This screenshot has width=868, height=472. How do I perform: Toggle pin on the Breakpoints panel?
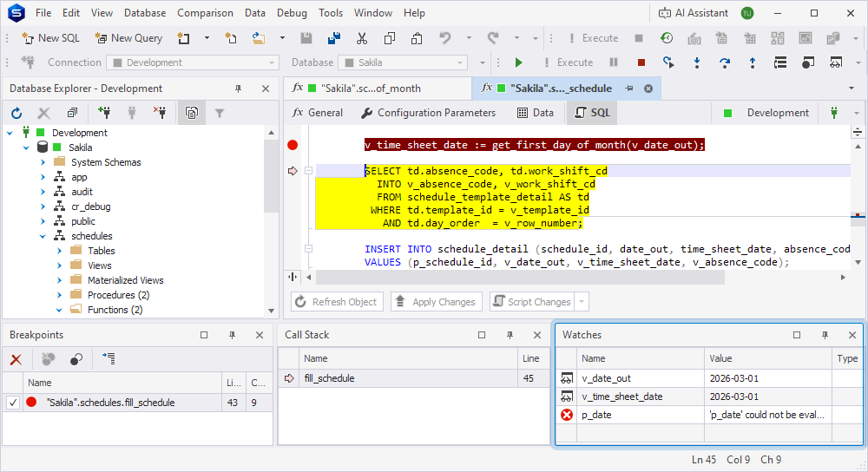point(232,335)
